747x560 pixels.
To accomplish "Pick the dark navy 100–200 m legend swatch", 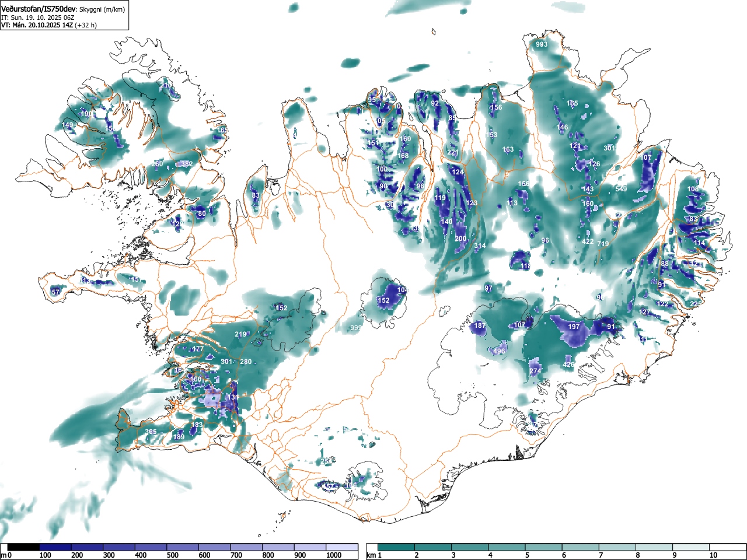I will click(x=55, y=547).
